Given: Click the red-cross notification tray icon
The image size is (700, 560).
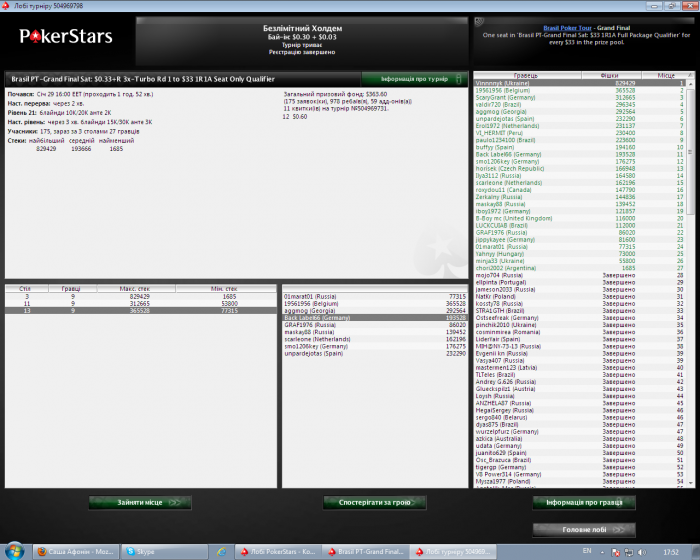Looking at the screenshot, I should [615, 552].
